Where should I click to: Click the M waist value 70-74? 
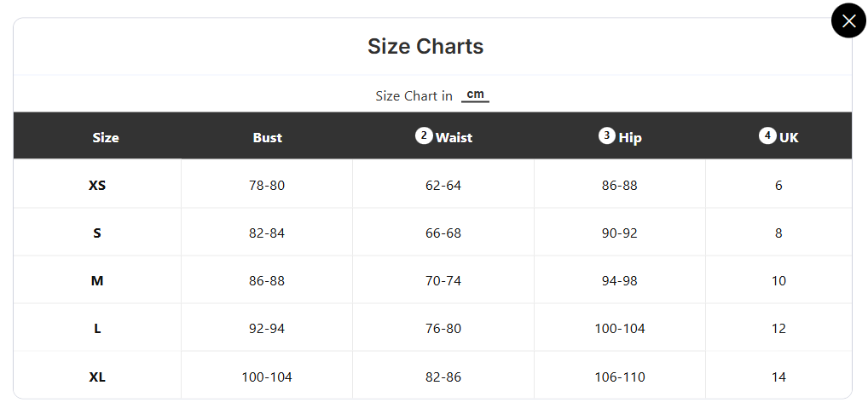(x=443, y=280)
